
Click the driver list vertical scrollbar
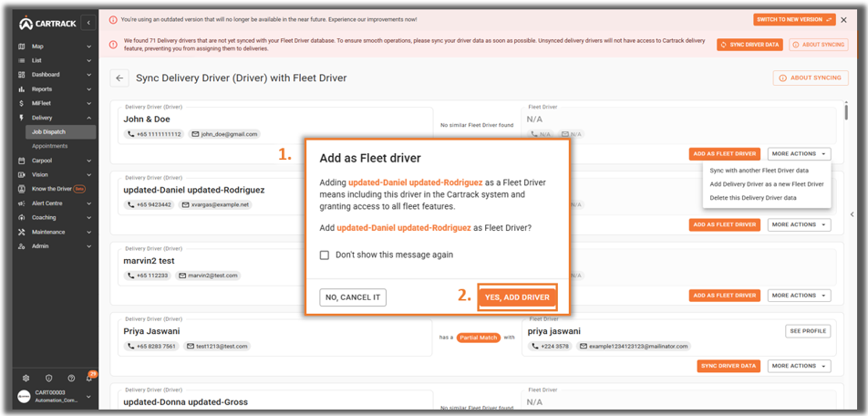pyautogui.click(x=846, y=111)
